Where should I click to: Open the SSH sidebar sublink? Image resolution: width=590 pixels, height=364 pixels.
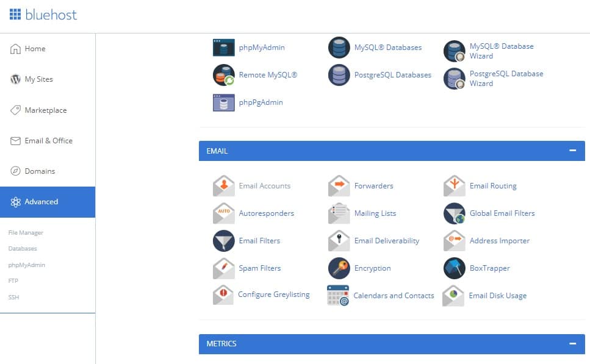pyautogui.click(x=13, y=297)
